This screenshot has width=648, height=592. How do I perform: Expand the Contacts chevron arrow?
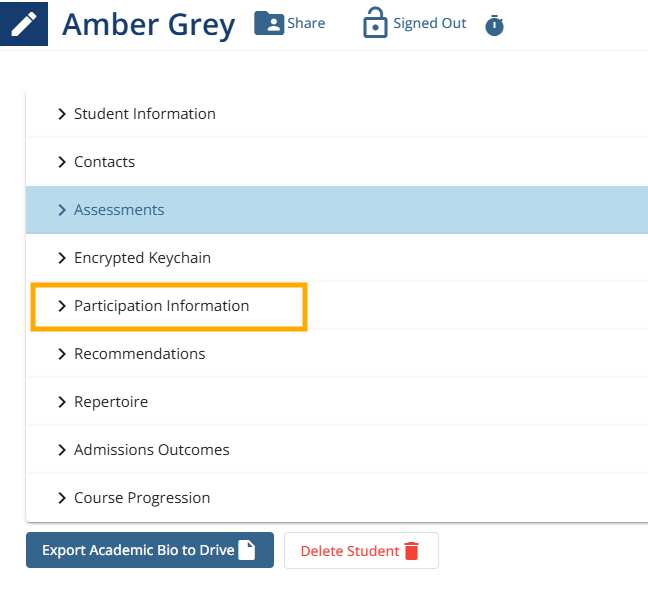[62, 162]
